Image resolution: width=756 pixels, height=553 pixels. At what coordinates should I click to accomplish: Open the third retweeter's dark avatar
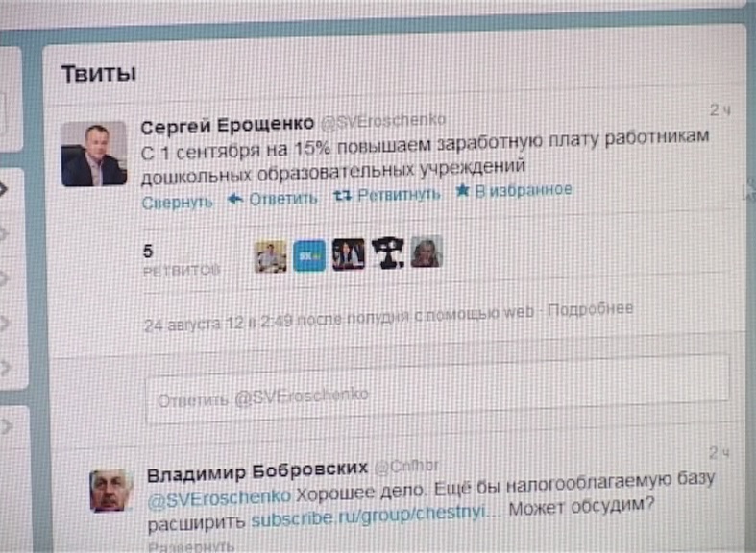click(x=348, y=253)
